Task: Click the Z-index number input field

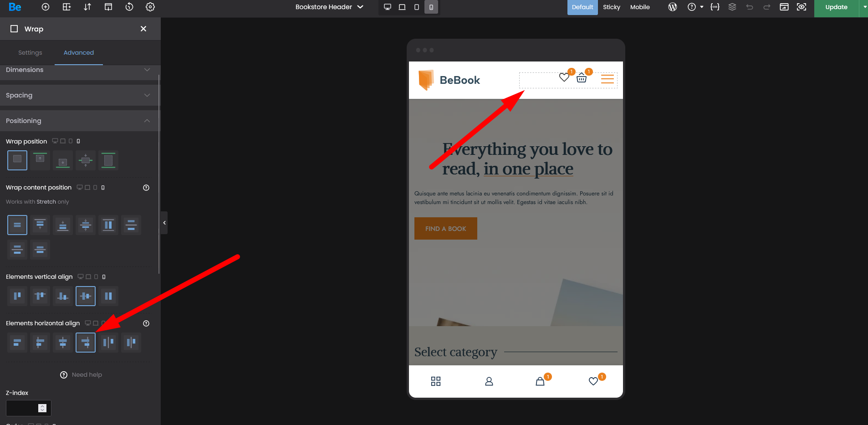Action: coord(23,408)
